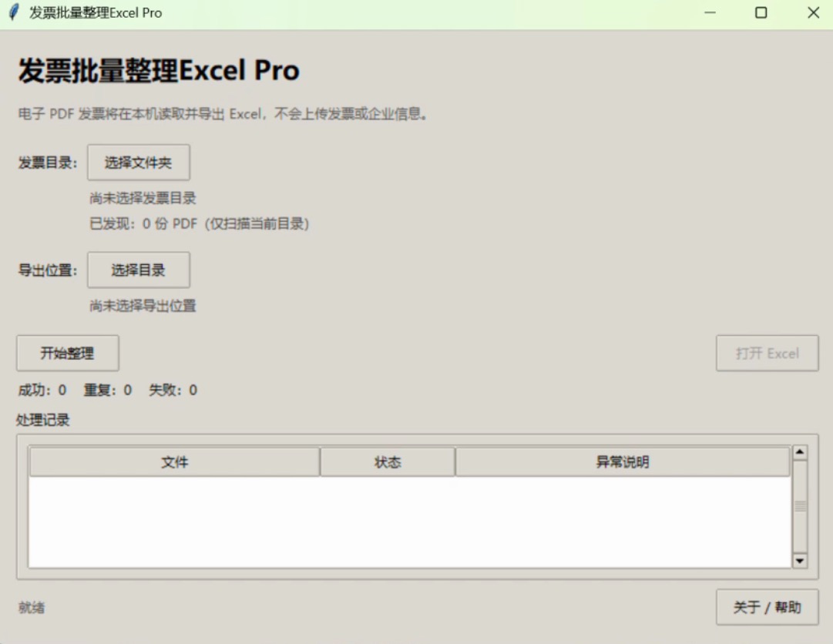Click the 状态 column header
Image resolution: width=833 pixels, height=644 pixels.
pyautogui.click(x=388, y=462)
